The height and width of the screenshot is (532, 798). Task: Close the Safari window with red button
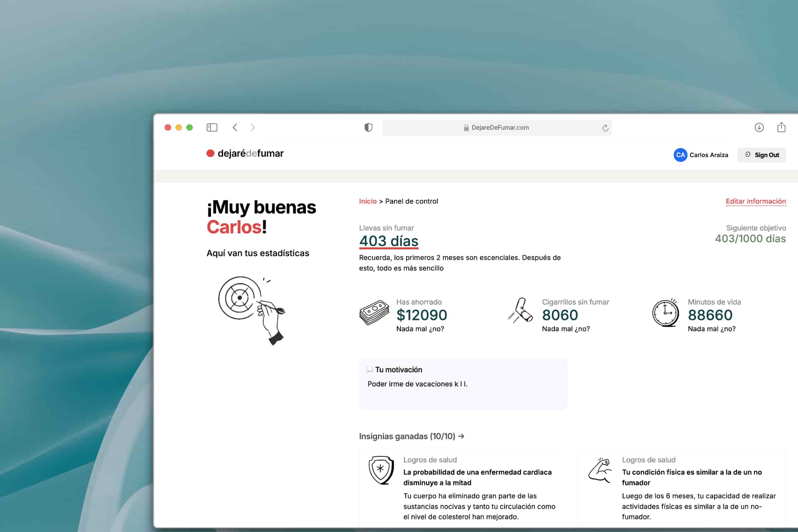pos(168,127)
